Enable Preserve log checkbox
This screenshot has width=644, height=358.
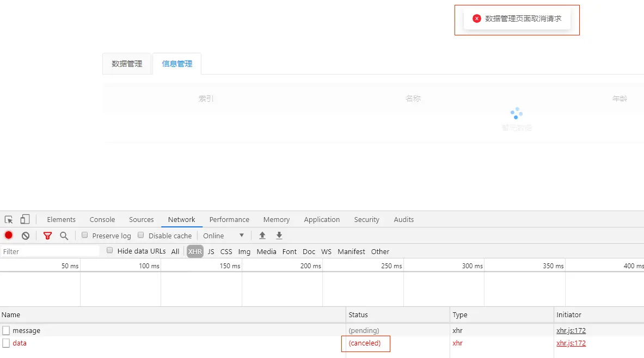84,235
